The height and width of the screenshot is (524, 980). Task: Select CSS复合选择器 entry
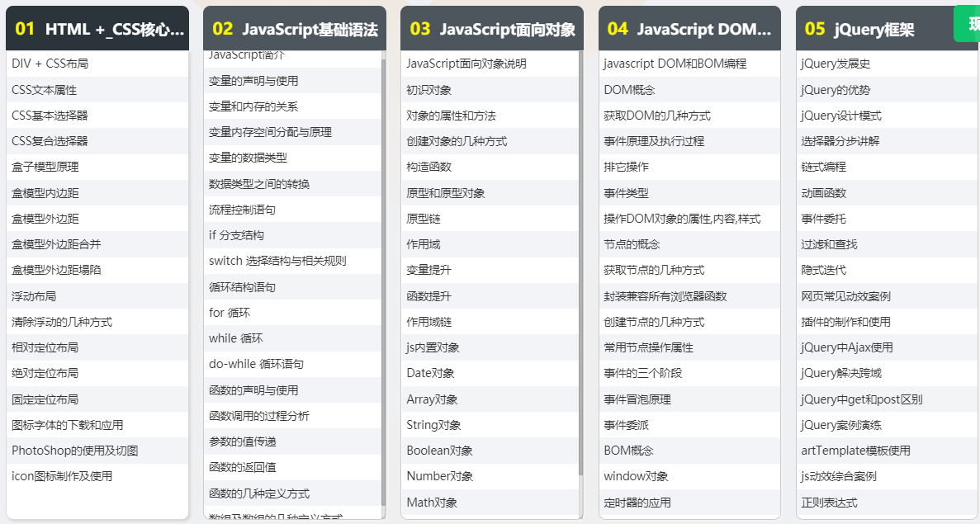[97, 141]
